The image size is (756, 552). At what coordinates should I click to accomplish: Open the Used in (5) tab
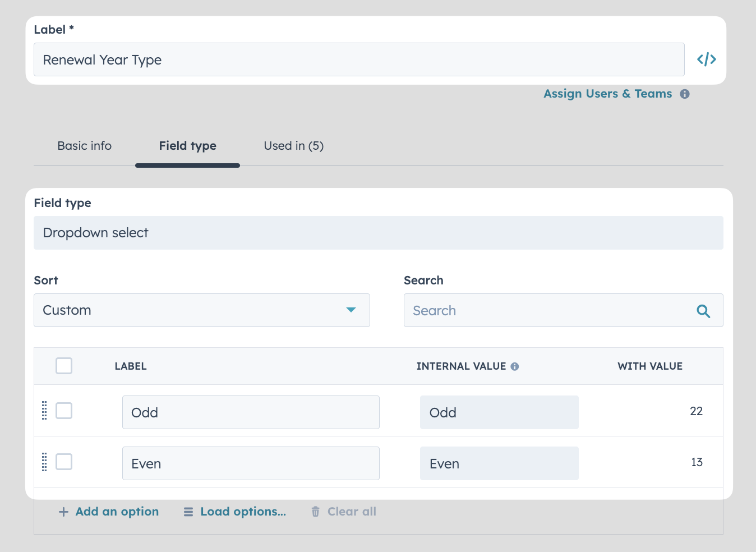pos(294,146)
